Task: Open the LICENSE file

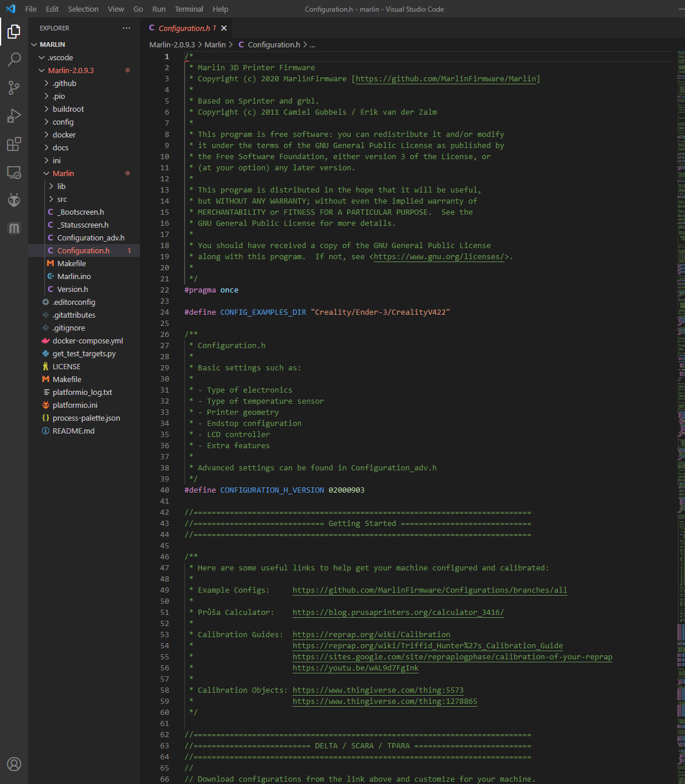Action: click(x=84, y=366)
